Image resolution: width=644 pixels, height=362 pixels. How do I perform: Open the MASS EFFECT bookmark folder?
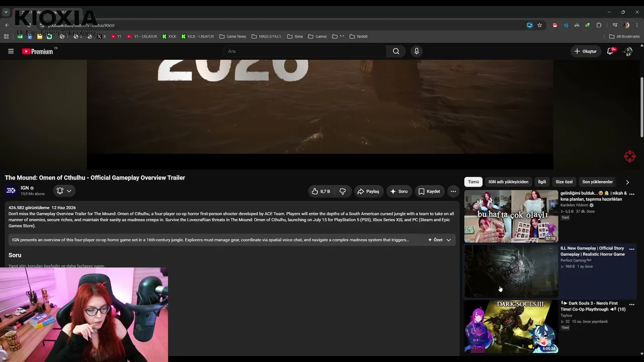[267, 36]
